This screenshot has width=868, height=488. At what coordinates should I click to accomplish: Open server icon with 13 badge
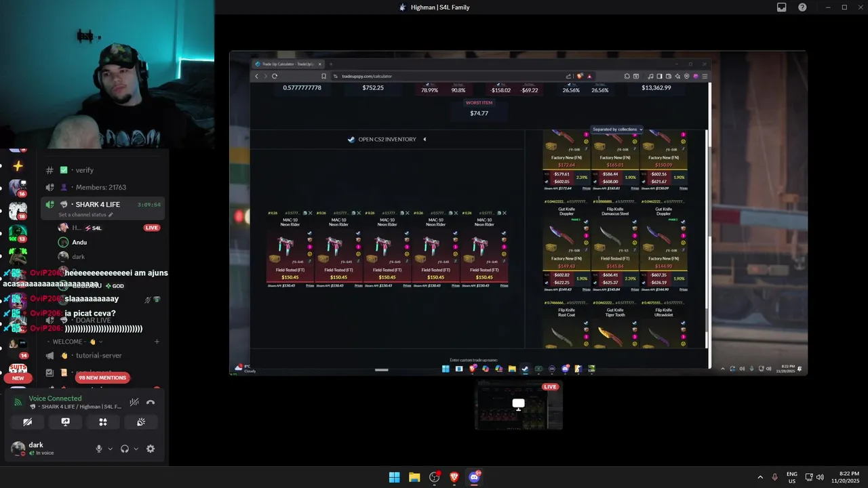(x=18, y=233)
